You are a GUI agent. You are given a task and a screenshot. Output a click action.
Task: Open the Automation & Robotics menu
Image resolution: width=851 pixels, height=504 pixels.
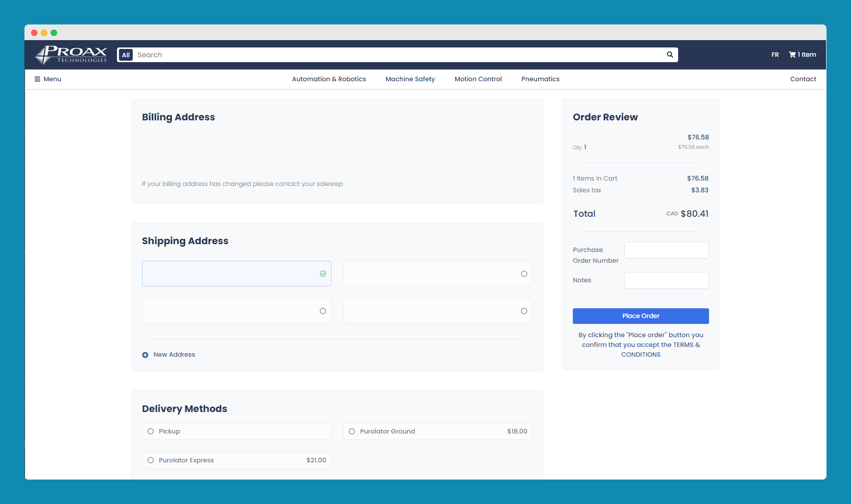tap(329, 79)
